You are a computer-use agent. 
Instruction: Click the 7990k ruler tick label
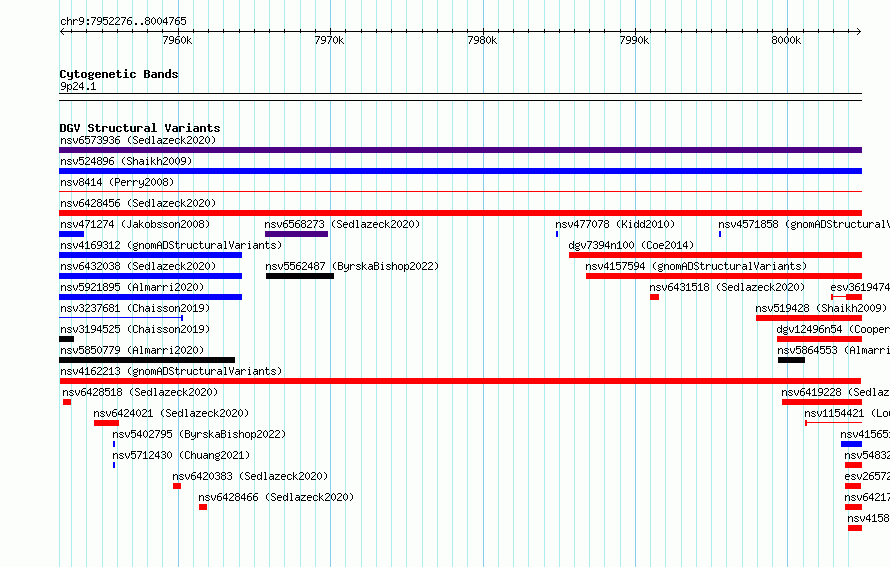[634, 40]
